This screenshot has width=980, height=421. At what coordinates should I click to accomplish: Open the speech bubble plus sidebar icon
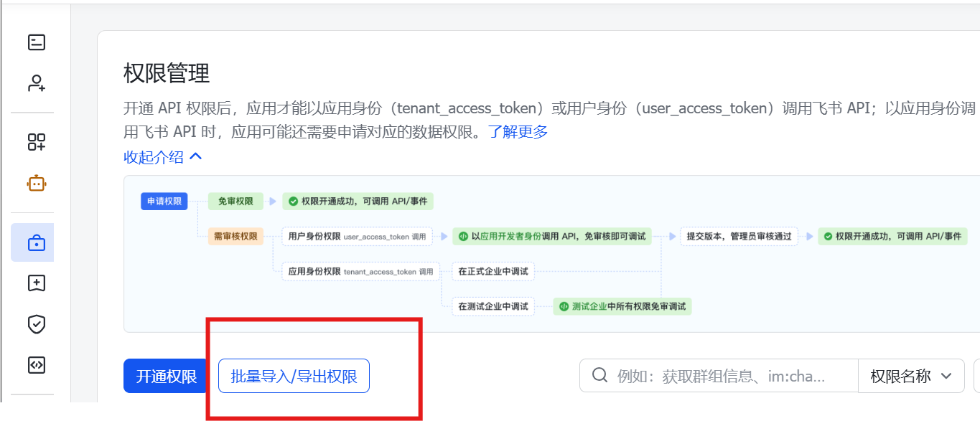pyautogui.click(x=37, y=283)
